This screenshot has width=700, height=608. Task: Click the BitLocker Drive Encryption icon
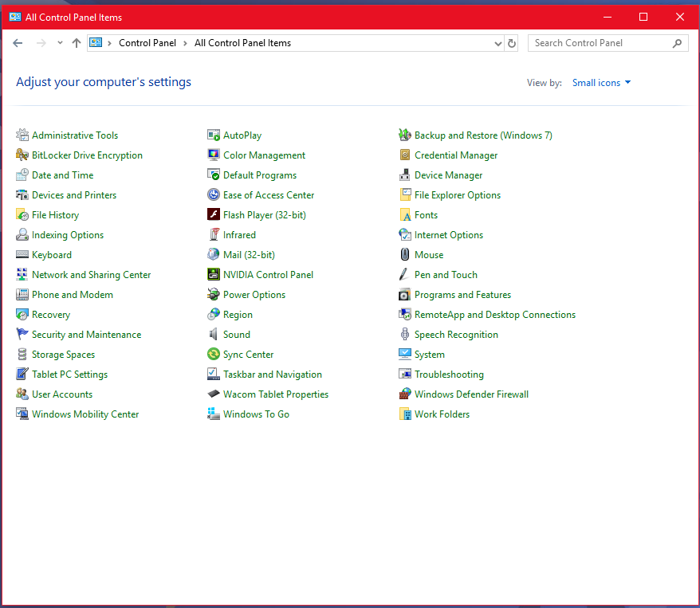point(22,155)
